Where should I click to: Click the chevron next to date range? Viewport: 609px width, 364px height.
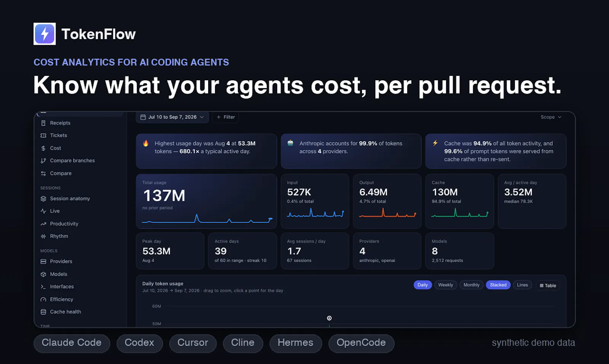tap(202, 117)
